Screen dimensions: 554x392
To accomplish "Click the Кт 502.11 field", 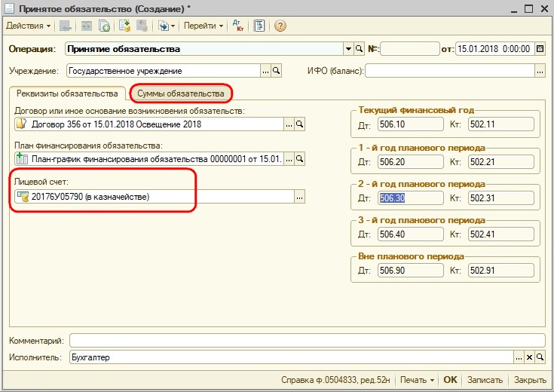I will pos(501,124).
